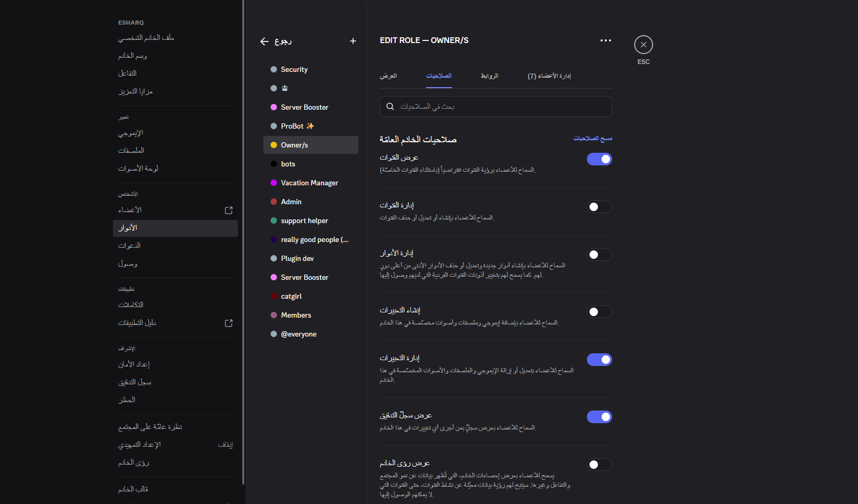The width and height of the screenshot is (858, 504).
Task: Disable the عرض القنوات toggle
Action: point(599,159)
